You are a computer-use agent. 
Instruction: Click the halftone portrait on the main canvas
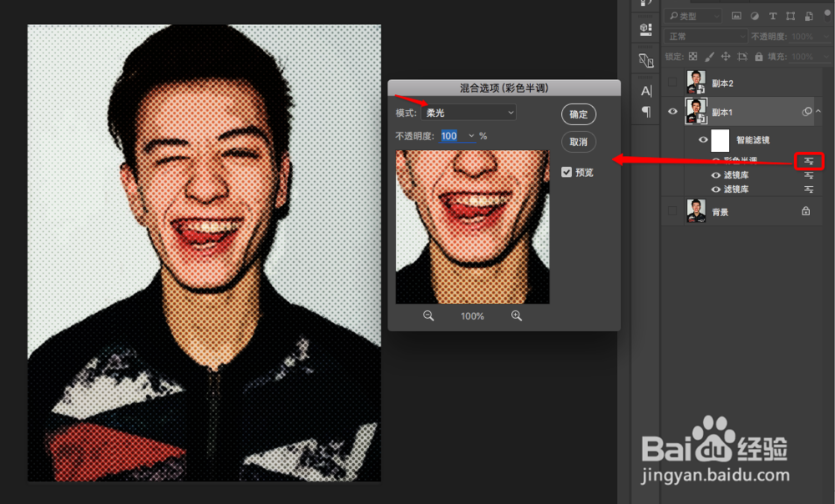click(204, 253)
